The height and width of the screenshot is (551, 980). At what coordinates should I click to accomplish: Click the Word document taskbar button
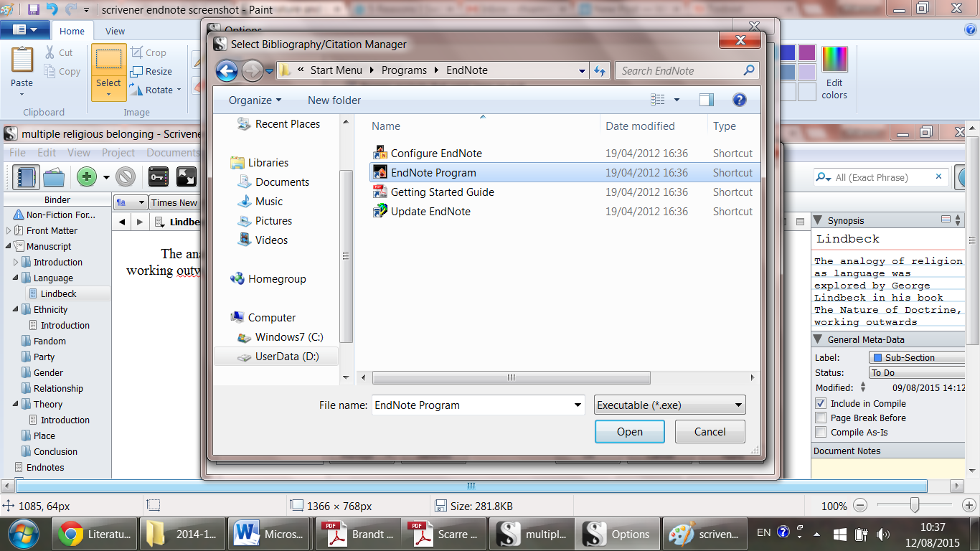click(x=270, y=534)
